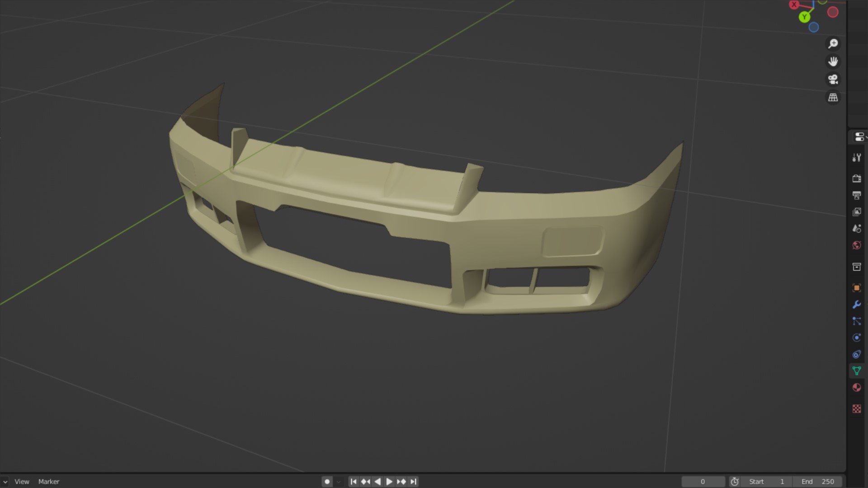Open the Material properties tab
This screenshot has width=868, height=488.
pos(856,388)
